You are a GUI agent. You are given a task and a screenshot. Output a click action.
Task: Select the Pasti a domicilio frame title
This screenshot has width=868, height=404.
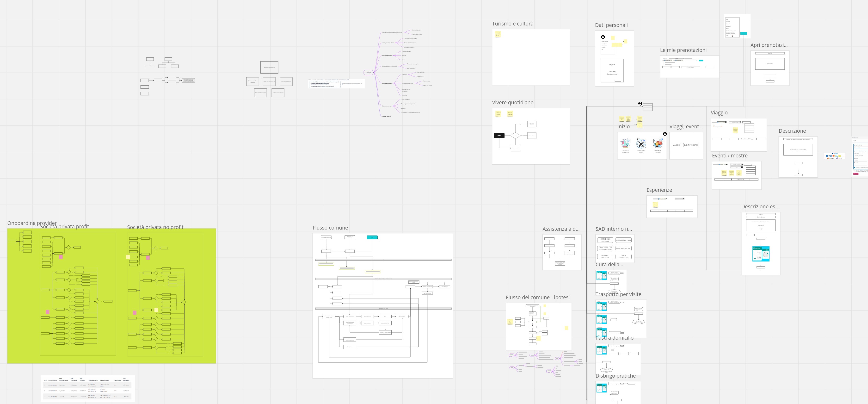click(x=614, y=338)
